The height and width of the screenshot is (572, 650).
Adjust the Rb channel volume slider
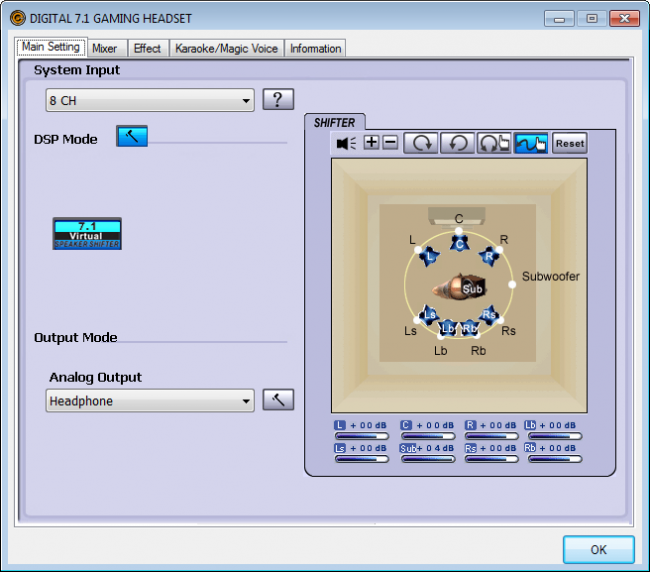pos(555,459)
